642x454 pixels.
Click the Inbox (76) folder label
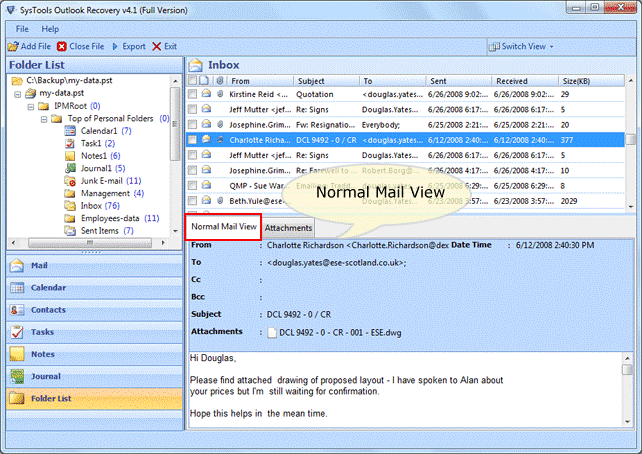[x=100, y=206]
